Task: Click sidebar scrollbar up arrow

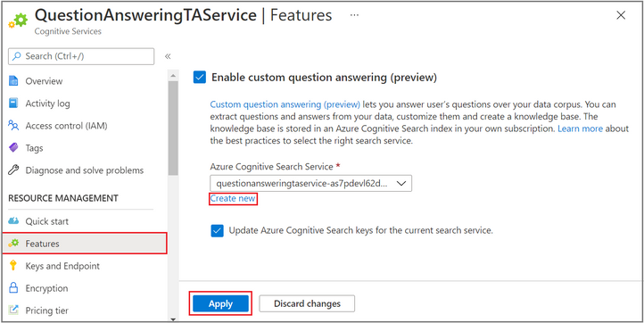Action: pos(173,76)
